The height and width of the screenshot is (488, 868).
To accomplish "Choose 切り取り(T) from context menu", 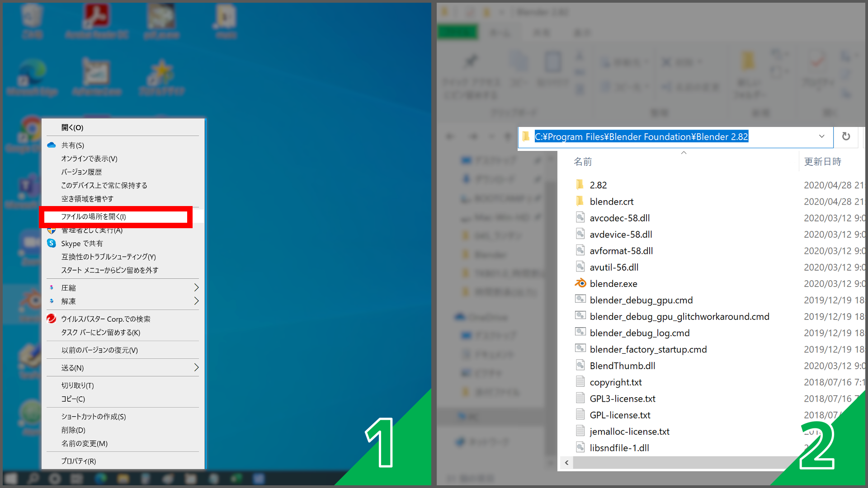I will pos(123,385).
